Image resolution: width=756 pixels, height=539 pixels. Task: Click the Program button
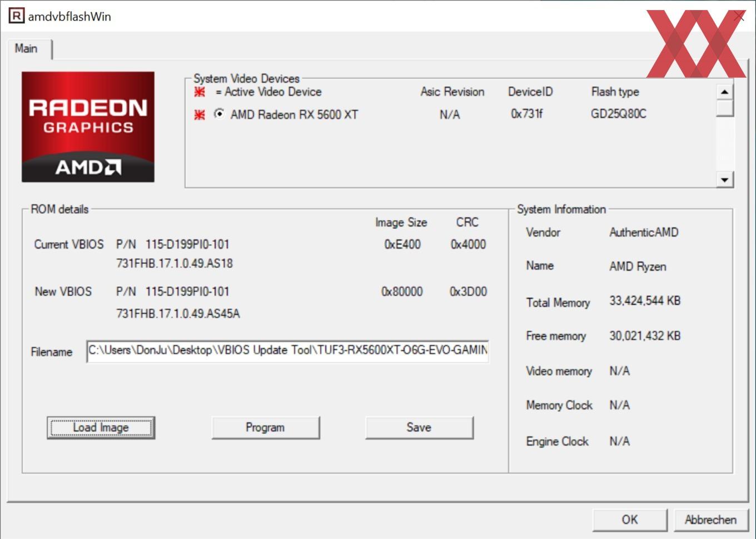point(265,427)
